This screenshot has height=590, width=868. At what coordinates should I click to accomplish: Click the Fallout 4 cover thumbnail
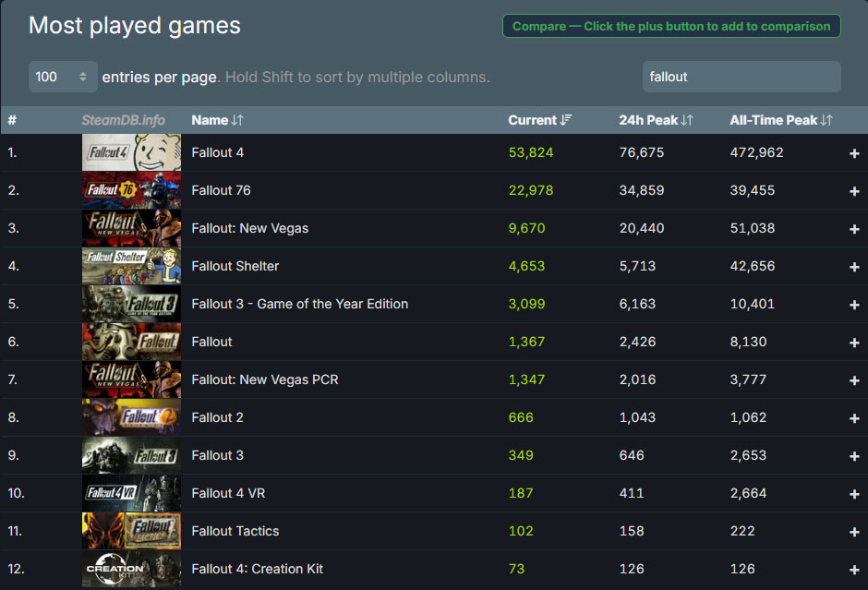(131, 151)
